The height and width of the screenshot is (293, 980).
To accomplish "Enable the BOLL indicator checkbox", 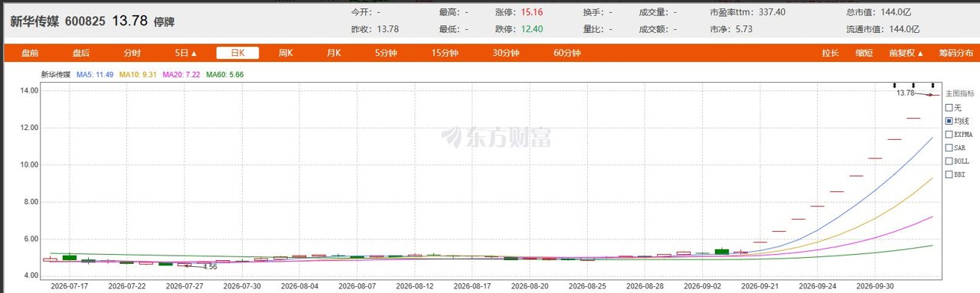I will pos(949,161).
